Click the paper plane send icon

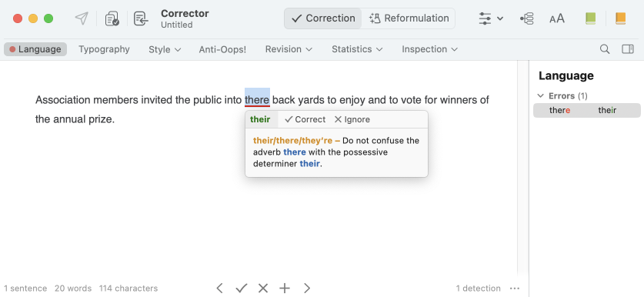pos(82,18)
